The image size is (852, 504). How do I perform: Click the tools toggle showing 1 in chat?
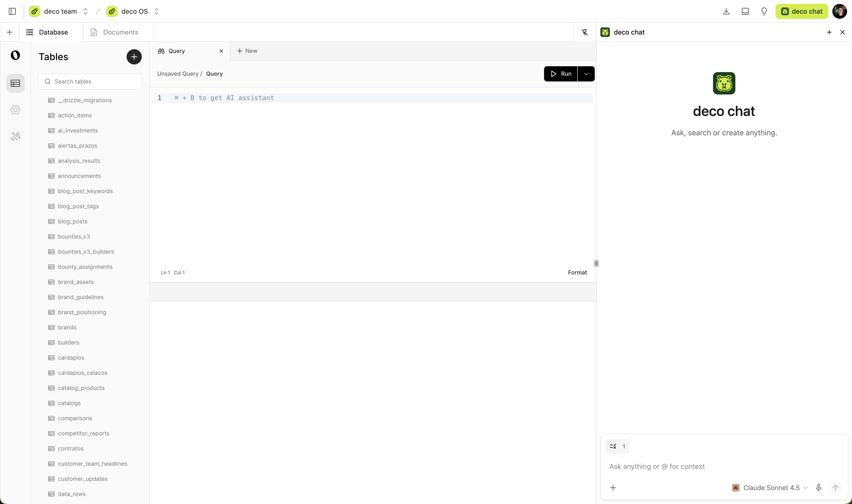[x=617, y=446]
